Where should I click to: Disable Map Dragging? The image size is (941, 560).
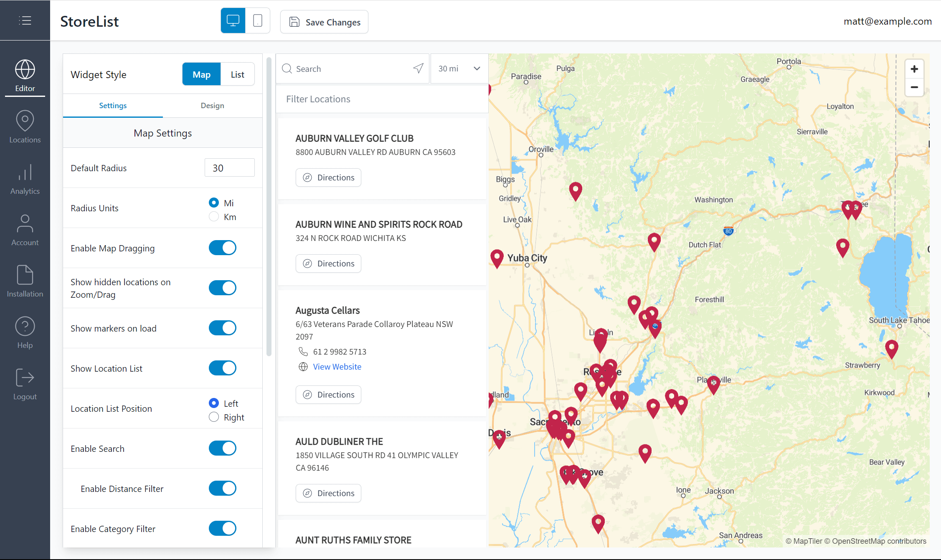point(222,248)
